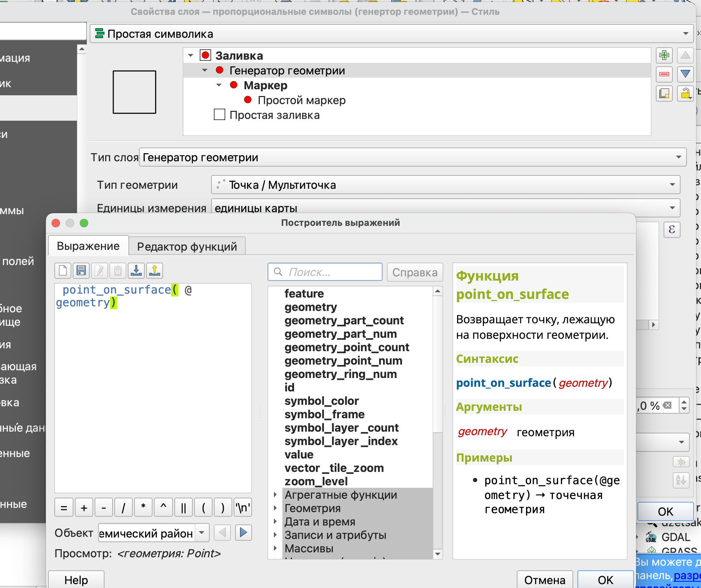Open expression editor epsilon button

pyautogui.click(x=672, y=230)
